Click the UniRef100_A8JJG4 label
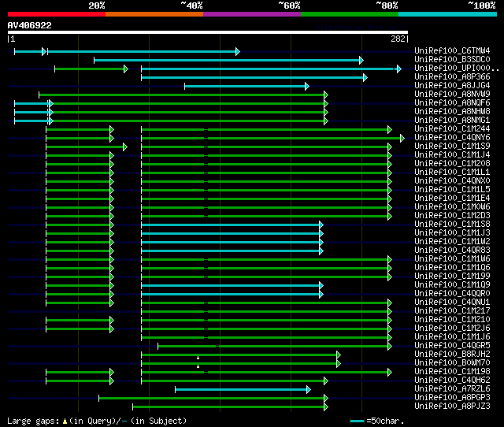This screenshot has height=427, width=504. tap(452, 86)
